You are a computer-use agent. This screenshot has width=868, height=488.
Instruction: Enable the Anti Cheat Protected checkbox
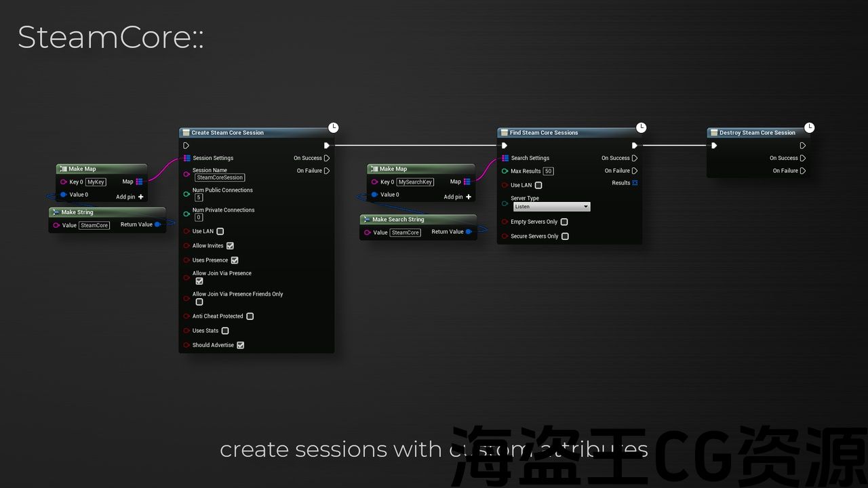coord(250,317)
